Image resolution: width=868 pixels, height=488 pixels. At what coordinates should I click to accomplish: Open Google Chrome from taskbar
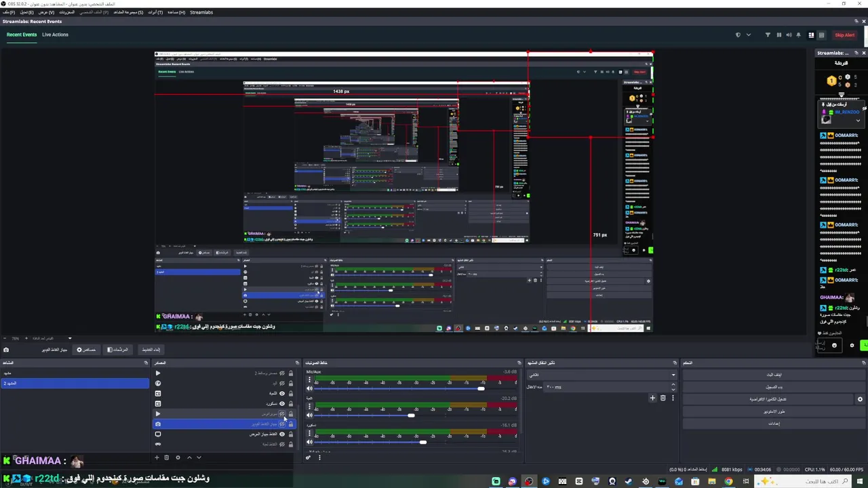(x=728, y=481)
